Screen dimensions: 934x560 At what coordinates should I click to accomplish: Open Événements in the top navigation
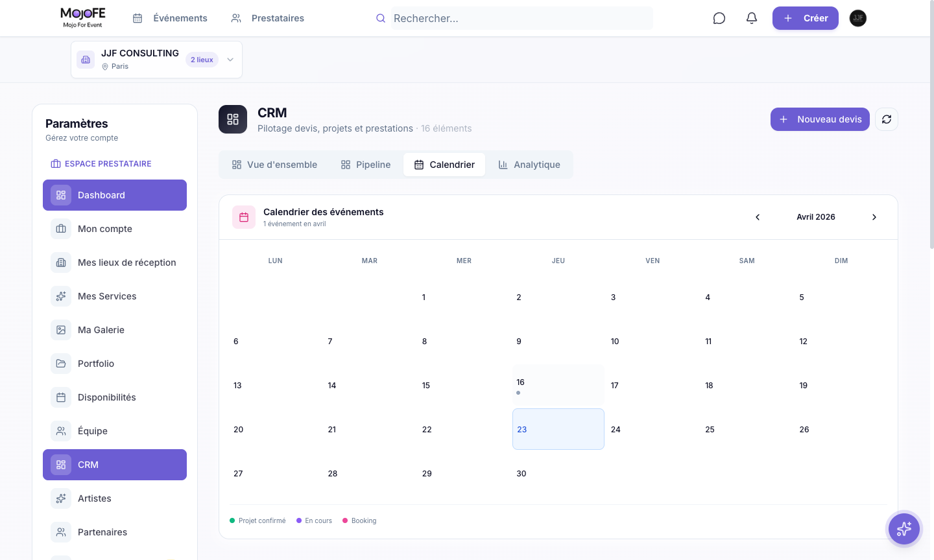tap(170, 18)
